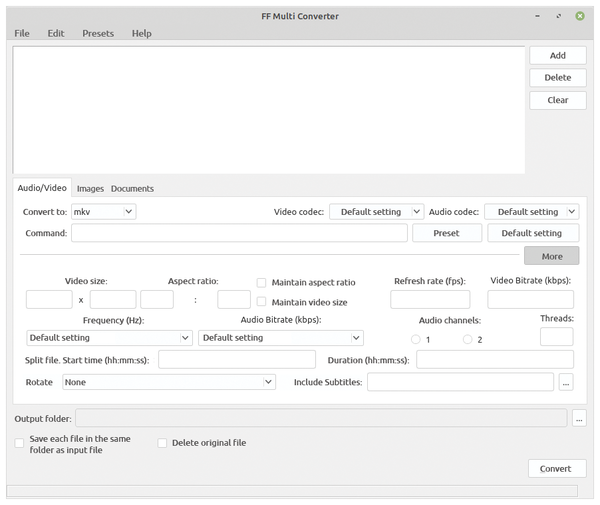Click the Default setting button beside Preset

[x=533, y=233]
